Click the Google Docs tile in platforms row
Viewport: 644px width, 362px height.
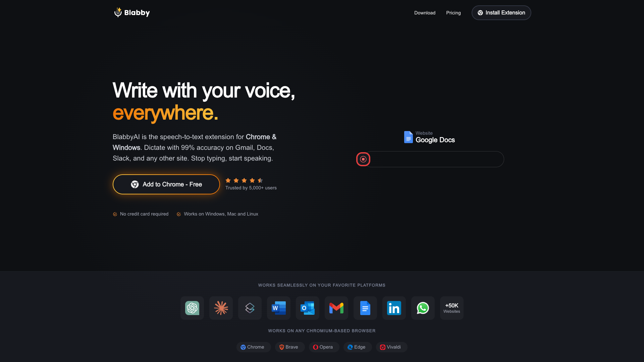[x=365, y=308]
